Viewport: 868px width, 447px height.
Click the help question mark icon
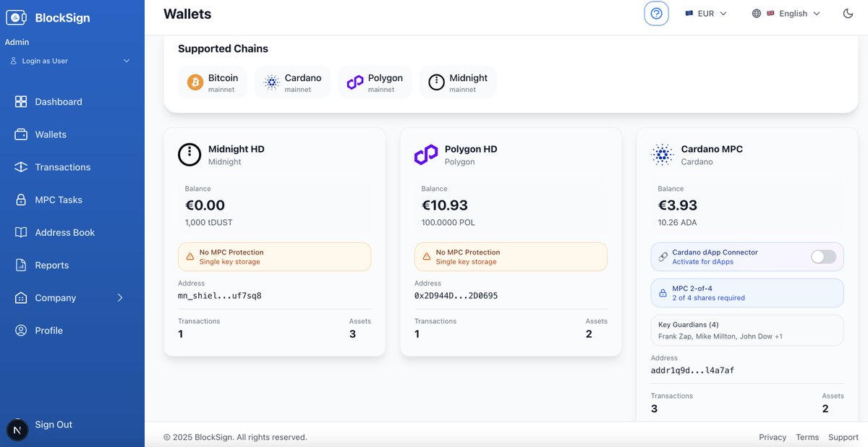656,13
